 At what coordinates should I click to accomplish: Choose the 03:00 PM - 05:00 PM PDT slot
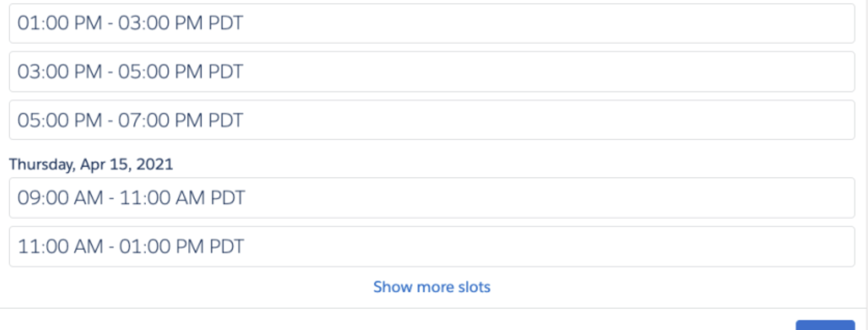click(432, 72)
